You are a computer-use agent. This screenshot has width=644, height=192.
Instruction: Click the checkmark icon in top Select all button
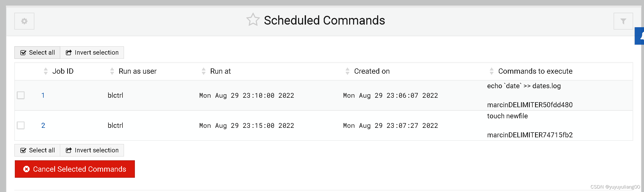pyautogui.click(x=23, y=52)
